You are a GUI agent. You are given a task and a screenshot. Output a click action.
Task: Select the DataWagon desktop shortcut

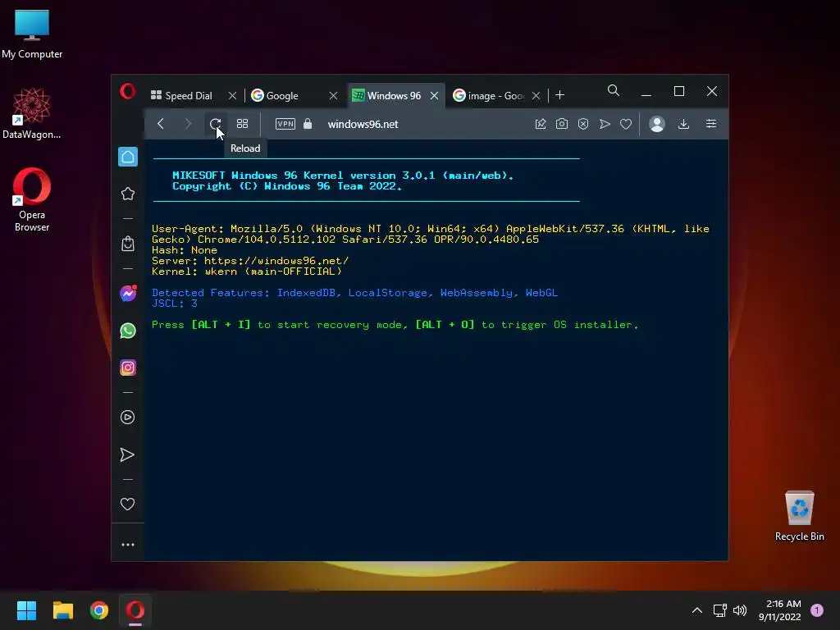click(x=32, y=113)
